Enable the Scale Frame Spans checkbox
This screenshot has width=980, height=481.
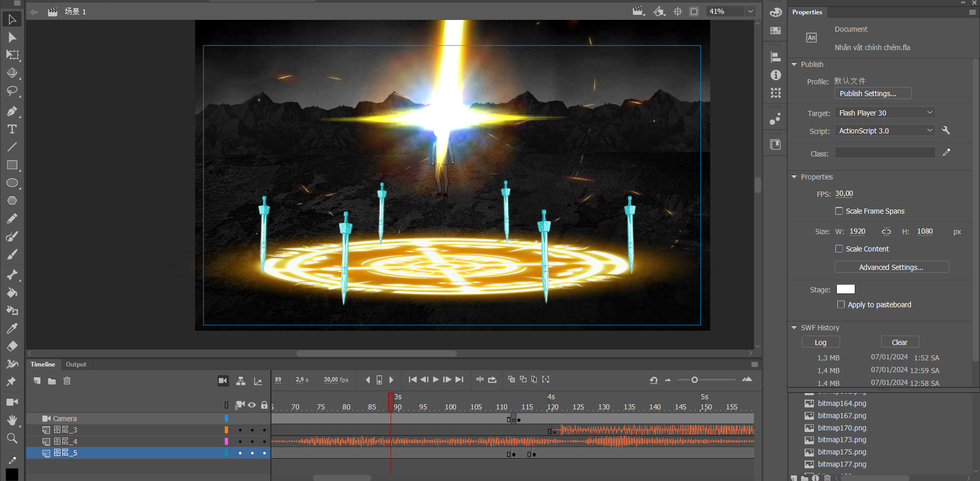[839, 211]
